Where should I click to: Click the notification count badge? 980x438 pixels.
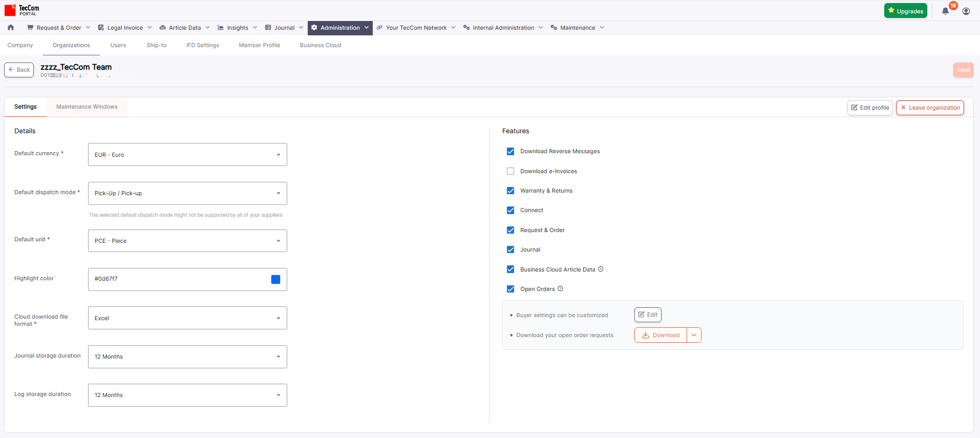[x=953, y=6]
